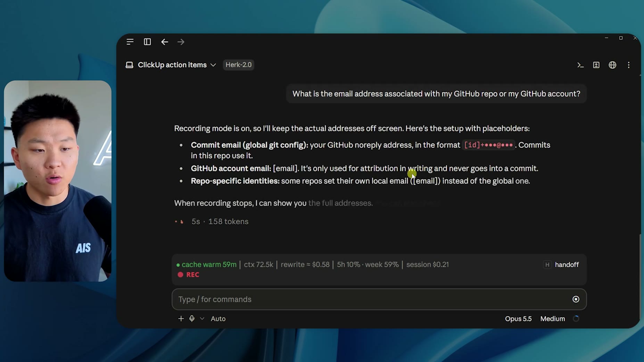Open the terminal prompt icon

pos(580,65)
